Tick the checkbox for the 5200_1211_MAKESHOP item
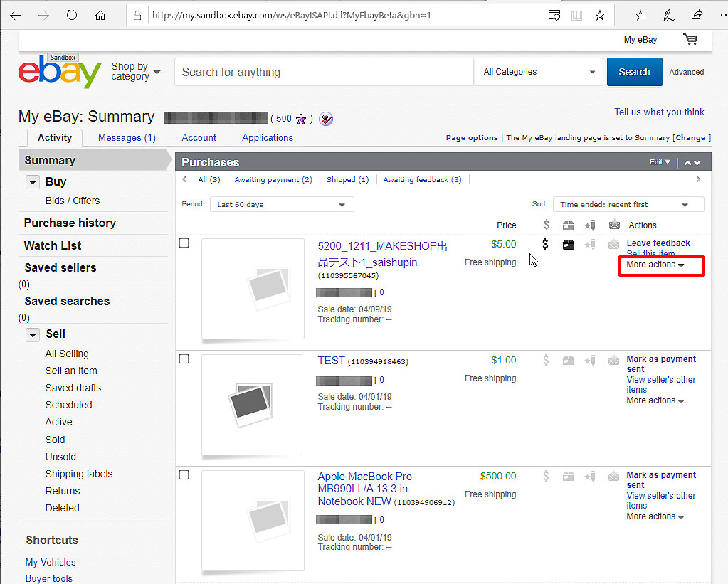 pos(184,243)
